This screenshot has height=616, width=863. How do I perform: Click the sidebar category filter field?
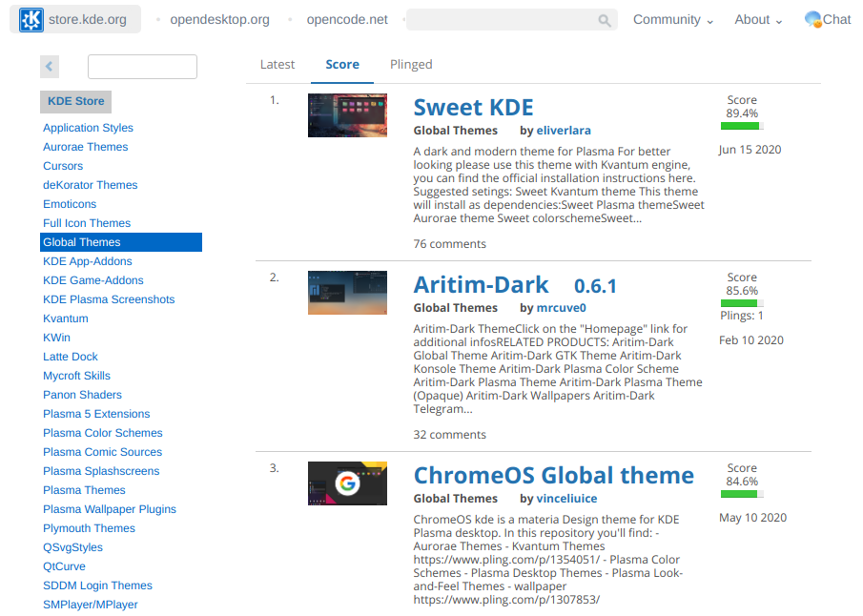pos(142,67)
